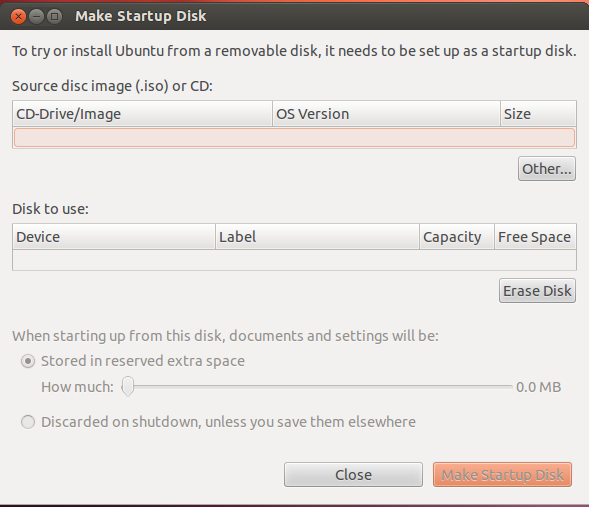Screen dimensions: 589x507
Task: Minimize the Make Startup Disk window
Action: pos(36,17)
